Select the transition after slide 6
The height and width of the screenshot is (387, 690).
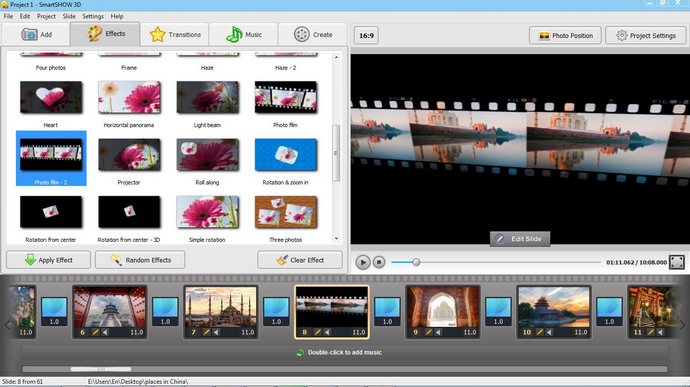pos(165,311)
